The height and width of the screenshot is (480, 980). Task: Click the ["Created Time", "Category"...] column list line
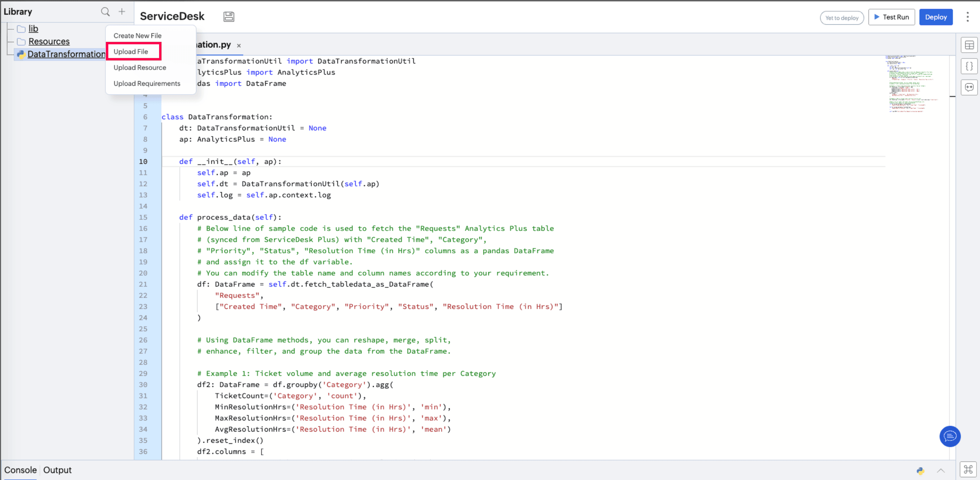(389, 307)
